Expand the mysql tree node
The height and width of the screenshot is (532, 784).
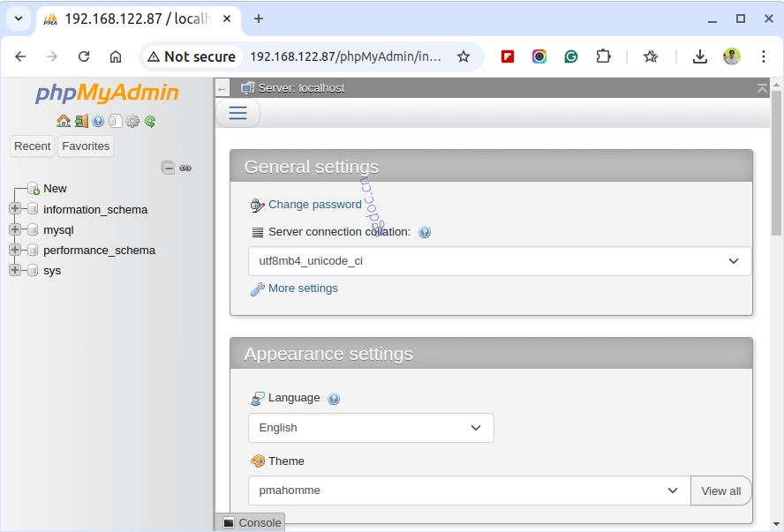(15, 229)
